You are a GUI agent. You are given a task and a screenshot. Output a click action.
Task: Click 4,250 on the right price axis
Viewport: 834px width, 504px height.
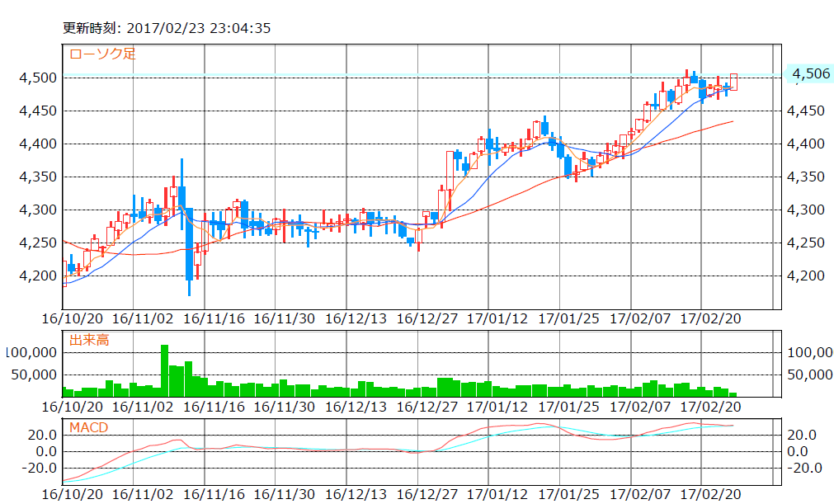pos(805,243)
